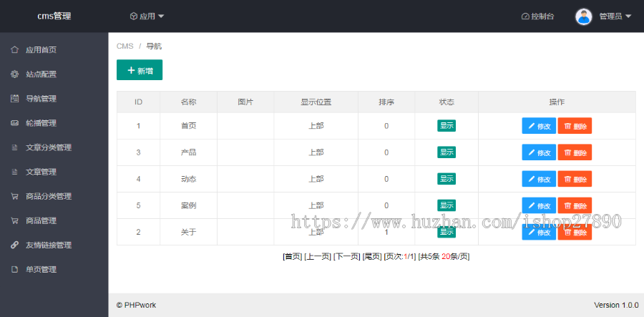644x317 pixels.
Task: Expand the 应用 dropdown arrow
Action: [161, 16]
